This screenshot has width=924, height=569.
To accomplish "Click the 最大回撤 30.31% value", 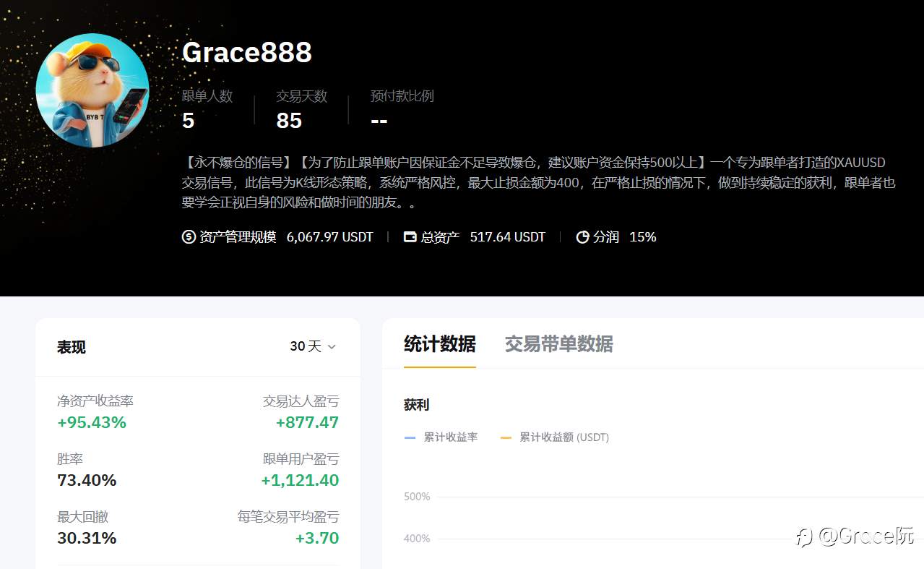I will tap(87, 538).
